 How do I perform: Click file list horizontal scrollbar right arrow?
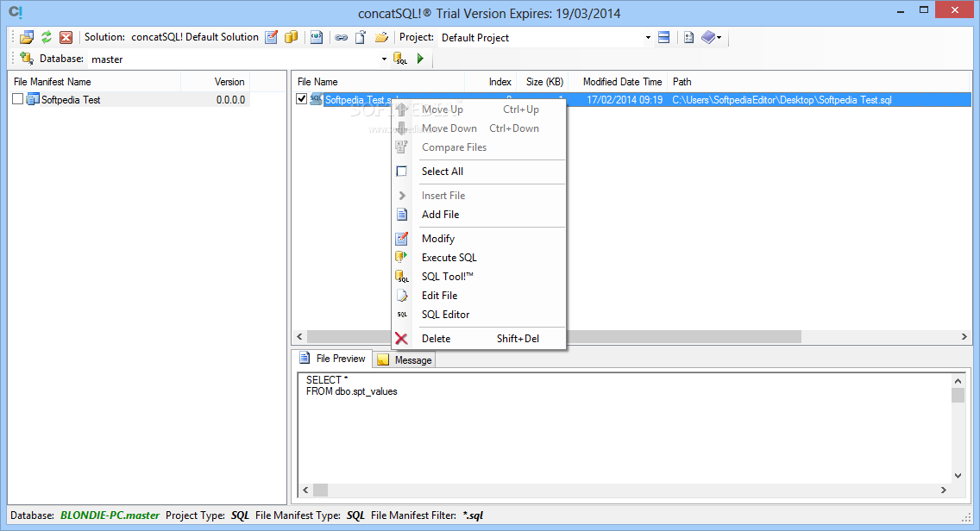964,337
